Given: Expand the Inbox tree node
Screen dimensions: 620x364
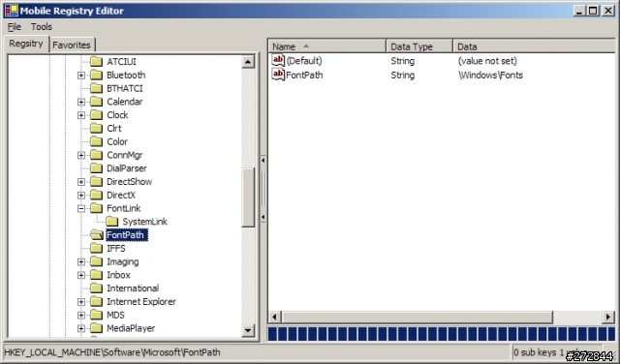Looking at the screenshot, I should coord(81,275).
